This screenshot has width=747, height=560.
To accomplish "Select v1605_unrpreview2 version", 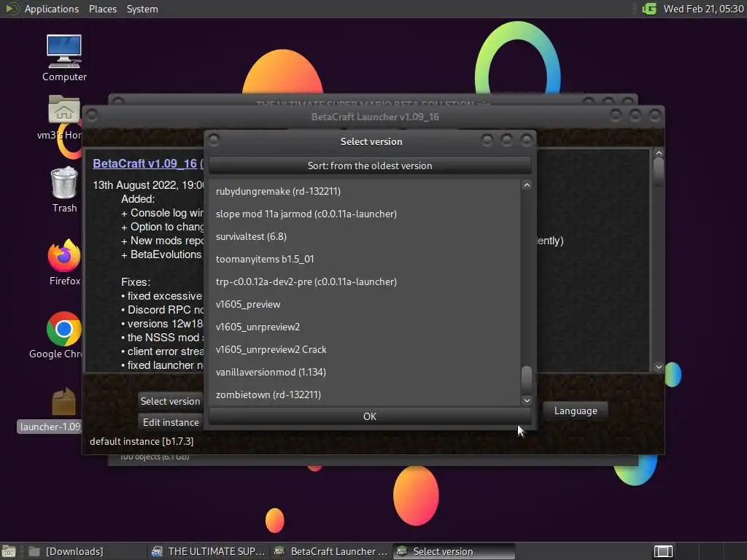I will pyautogui.click(x=365, y=327).
